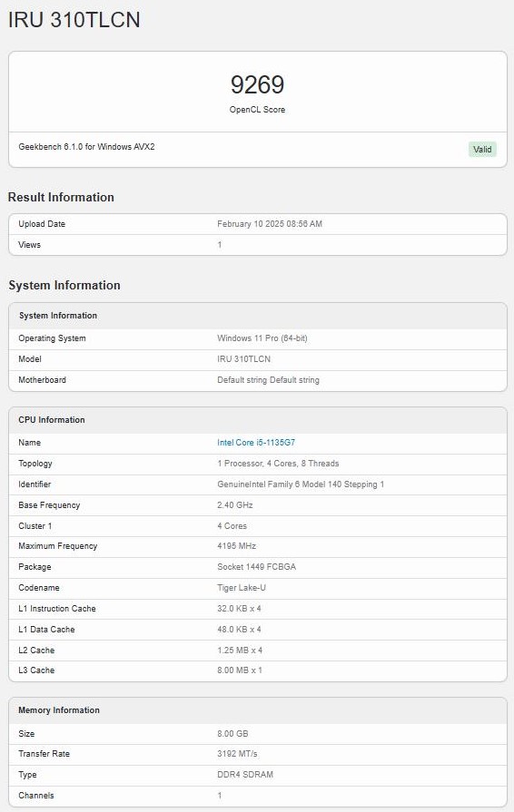Click the Motherboard Default string value

[x=268, y=379]
